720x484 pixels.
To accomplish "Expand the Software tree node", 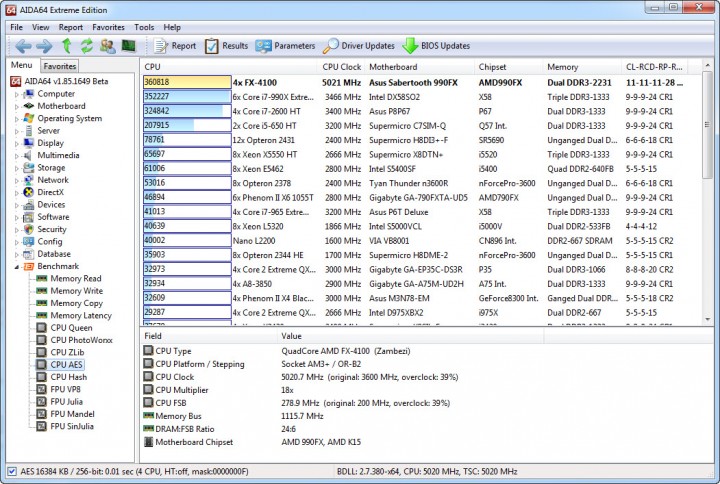I will coord(17,217).
